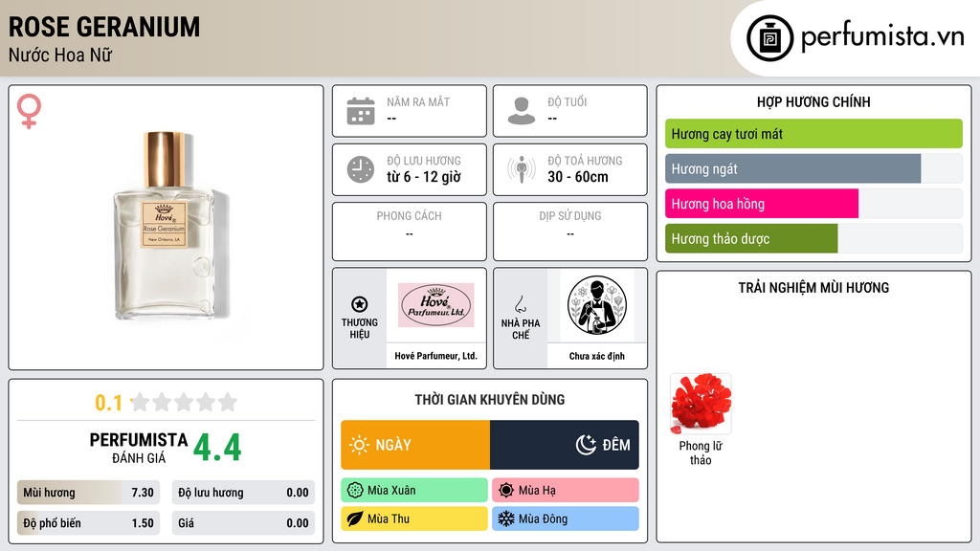This screenshot has width=980, height=551.
Task: Click the Hương cay tươi mát accord bar
Action: tap(813, 134)
